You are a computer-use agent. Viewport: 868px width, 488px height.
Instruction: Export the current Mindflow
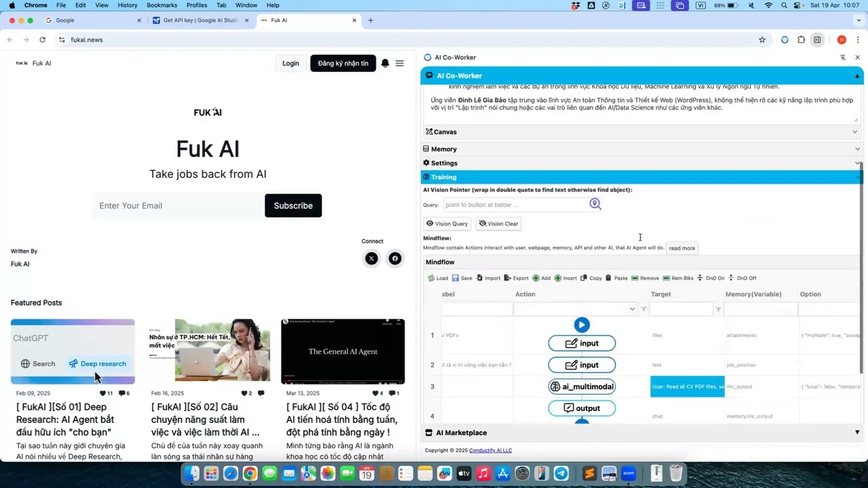click(516, 278)
